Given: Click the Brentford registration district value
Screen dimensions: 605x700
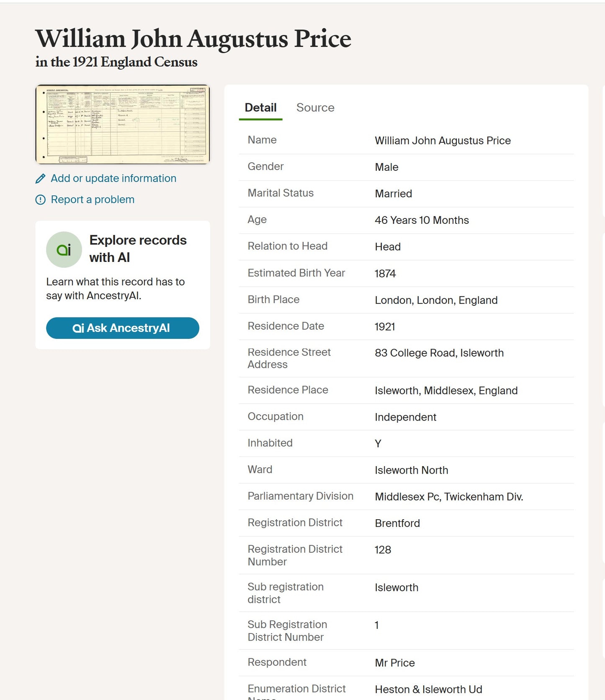Looking at the screenshot, I should [x=397, y=523].
